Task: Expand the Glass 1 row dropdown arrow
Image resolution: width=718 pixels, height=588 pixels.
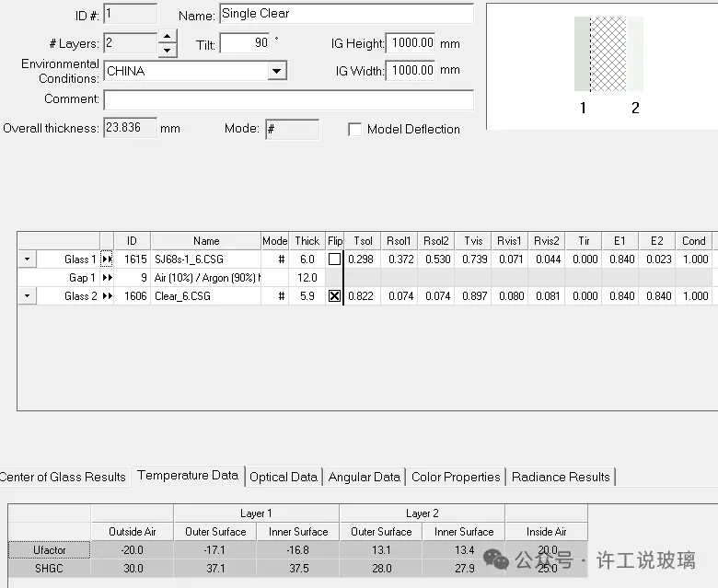Action: (x=27, y=259)
